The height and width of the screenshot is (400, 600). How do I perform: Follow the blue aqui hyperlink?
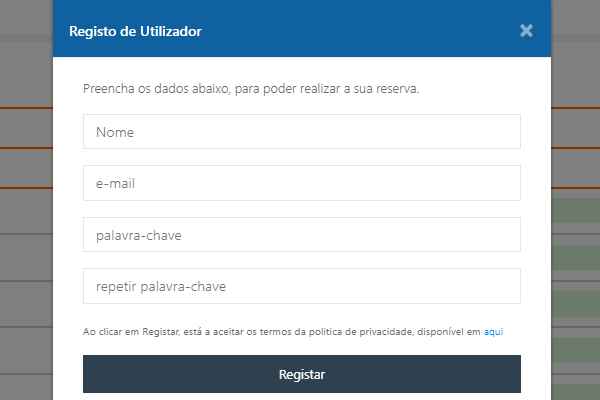493,331
